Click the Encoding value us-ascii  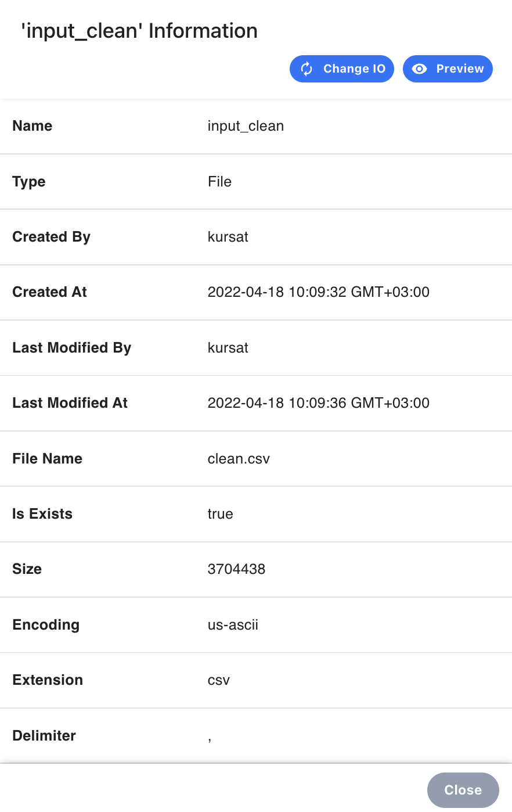pyautogui.click(x=233, y=625)
